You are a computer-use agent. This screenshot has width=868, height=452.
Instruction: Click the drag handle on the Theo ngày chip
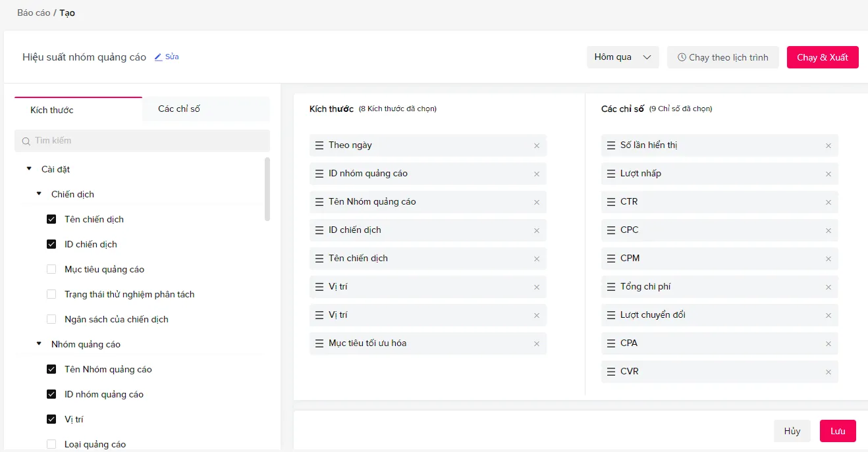[x=319, y=145]
